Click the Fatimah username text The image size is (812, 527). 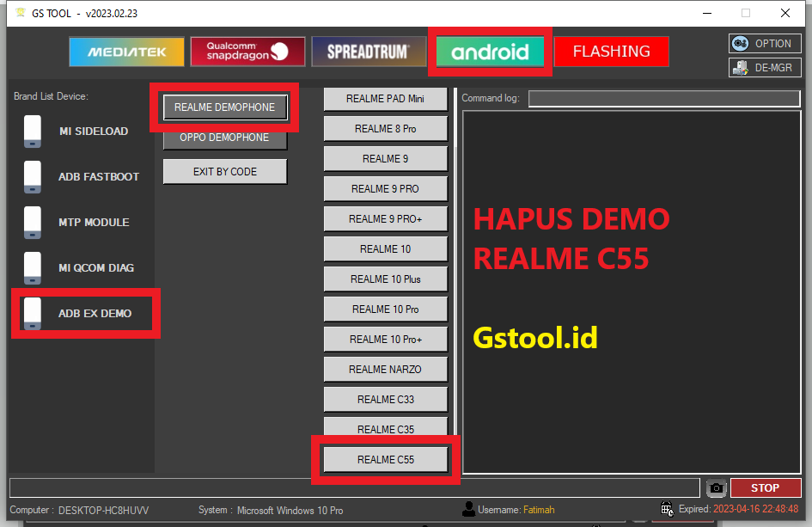coord(539,510)
